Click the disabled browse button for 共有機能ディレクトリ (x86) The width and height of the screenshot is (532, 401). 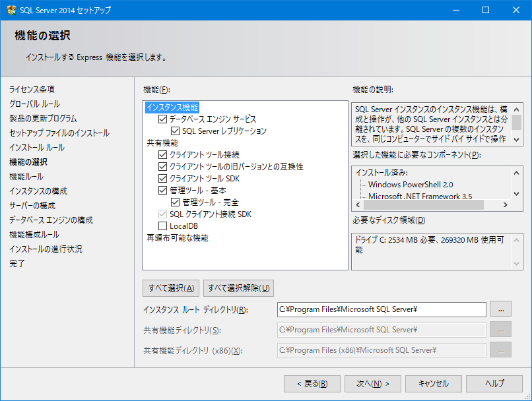pos(501,350)
